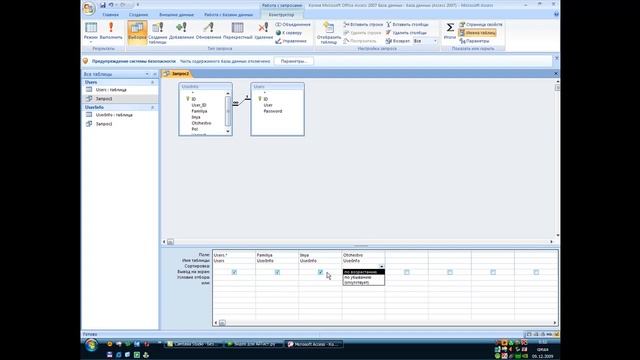Click Familiya field in UserInfo table box

pos(200,111)
